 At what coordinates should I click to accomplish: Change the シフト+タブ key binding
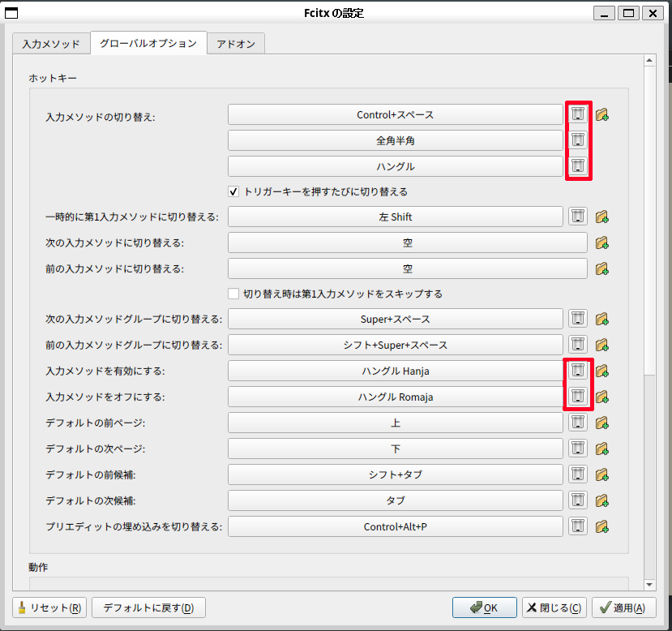click(395, 474)
